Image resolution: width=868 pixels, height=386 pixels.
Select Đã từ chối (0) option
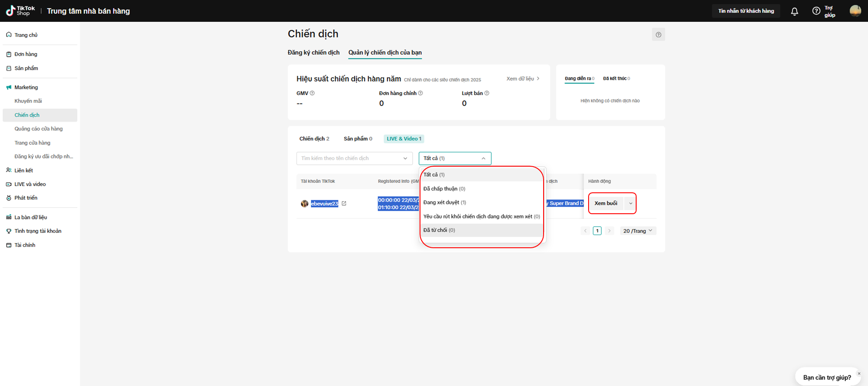tap(439, 230)
